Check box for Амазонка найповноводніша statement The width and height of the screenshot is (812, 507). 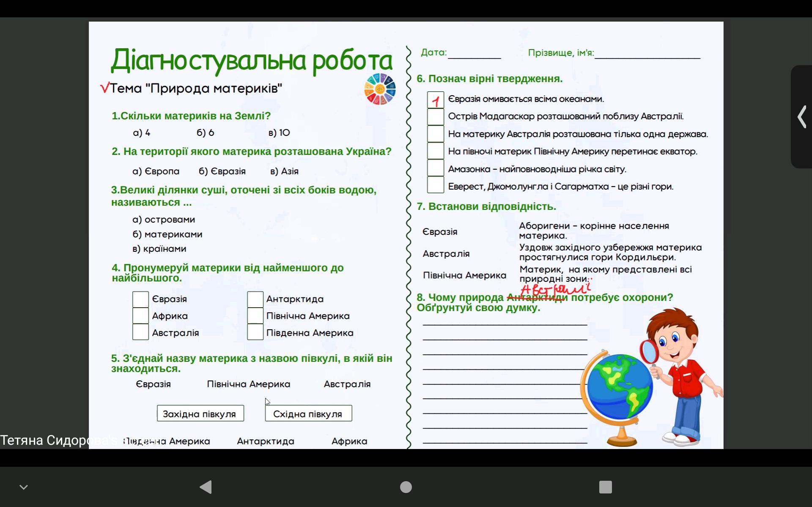point(435,168)
